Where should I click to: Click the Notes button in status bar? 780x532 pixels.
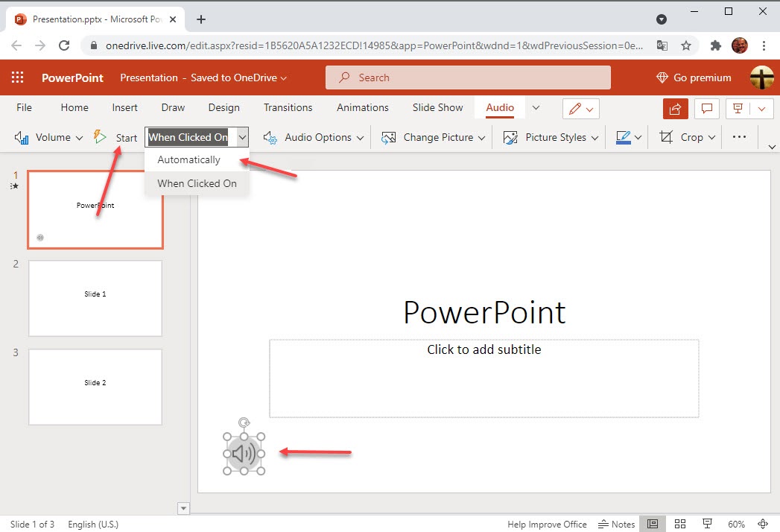click(616, 524)
